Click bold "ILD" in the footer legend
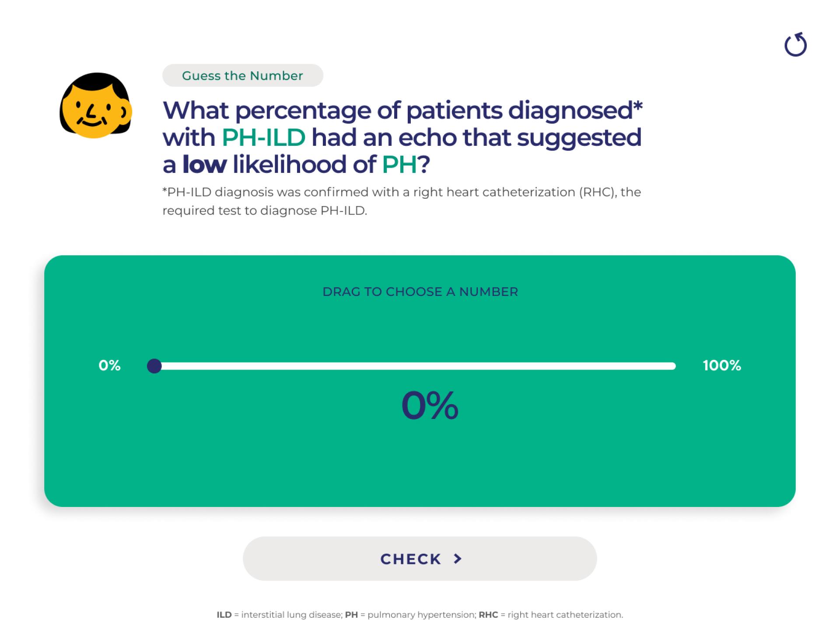Screen dimensions: 840x630 tap(224, 615)
